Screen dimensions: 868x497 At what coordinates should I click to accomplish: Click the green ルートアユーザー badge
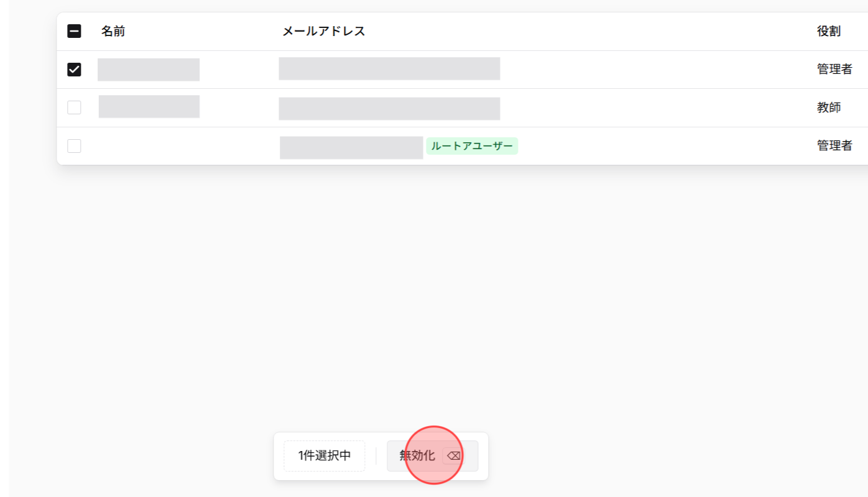click(x=471, y=146)
